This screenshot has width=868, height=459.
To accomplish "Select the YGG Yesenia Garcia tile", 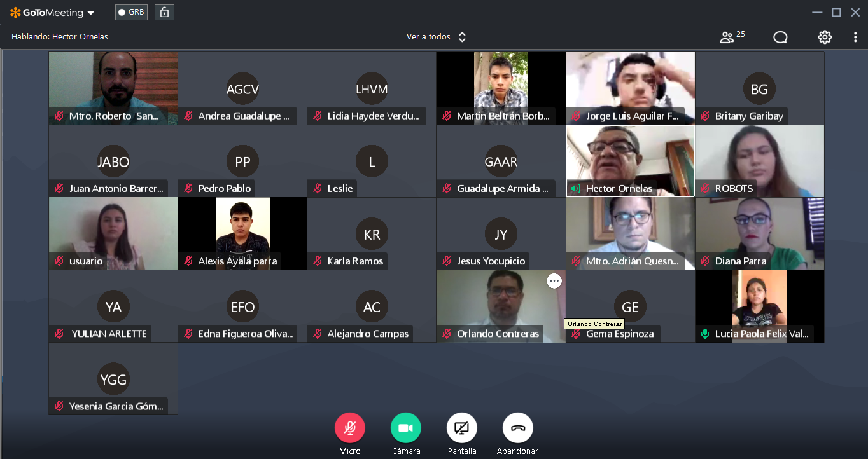I will coord(113,379).
